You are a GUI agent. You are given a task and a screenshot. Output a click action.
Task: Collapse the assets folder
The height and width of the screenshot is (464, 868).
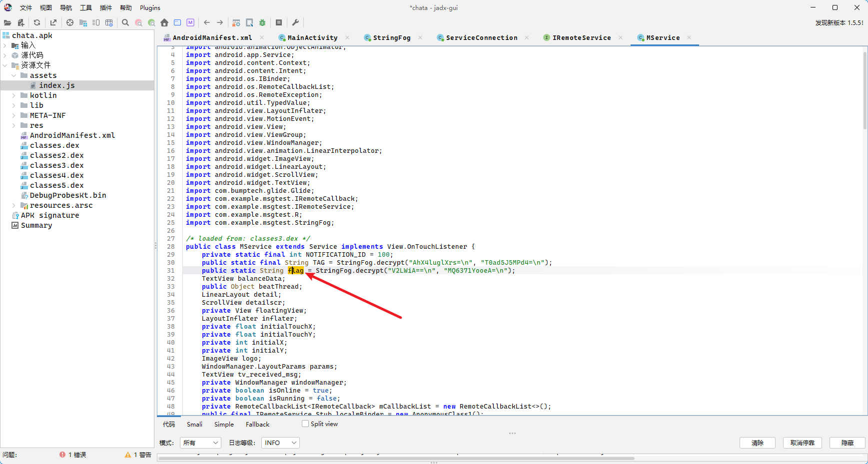[x=14, y=75]
